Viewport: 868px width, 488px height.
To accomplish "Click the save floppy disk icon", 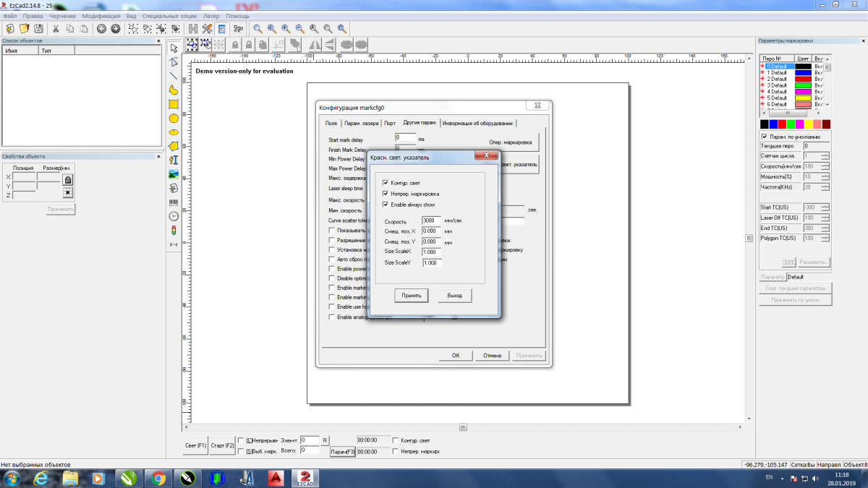I will (38, 29).
